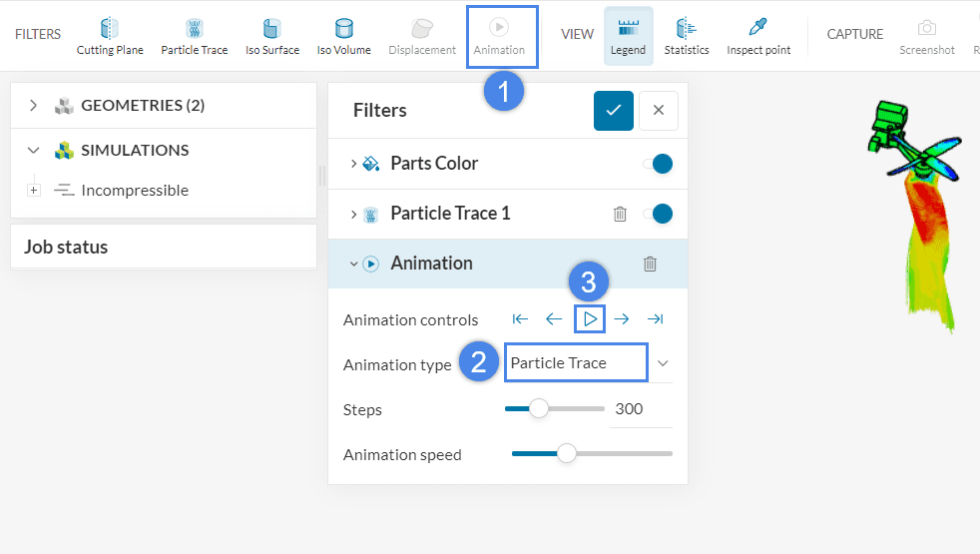Remove the Animation filter with trash icon
The width and height of the screenshot is (980, 554).
[650, 264]
